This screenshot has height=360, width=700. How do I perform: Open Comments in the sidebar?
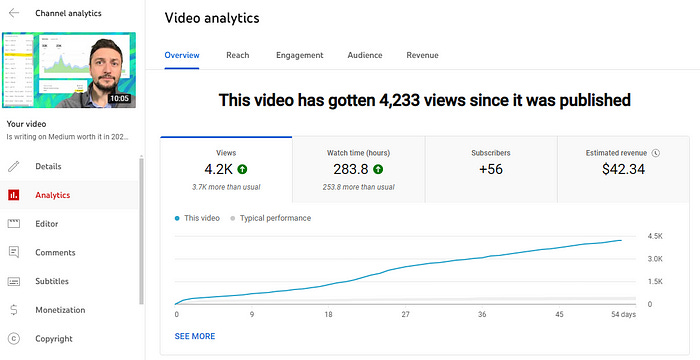tap(69, 252)
